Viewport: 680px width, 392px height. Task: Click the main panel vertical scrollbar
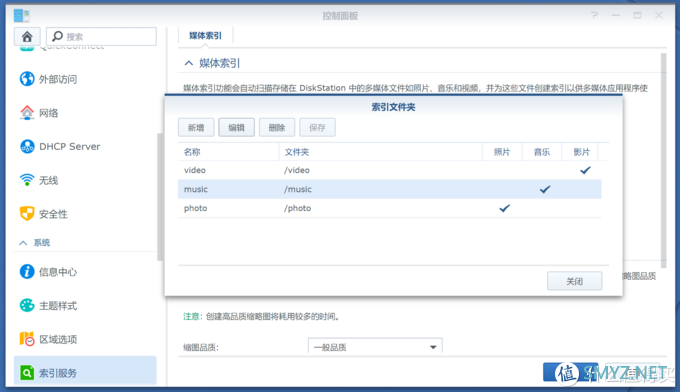click(664, 160)
